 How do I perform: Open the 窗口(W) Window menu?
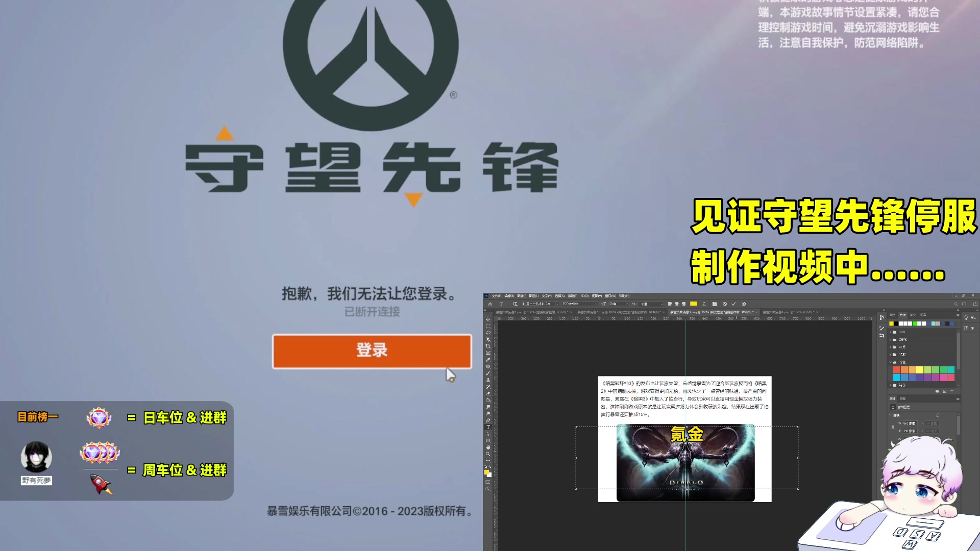(610, 296)
